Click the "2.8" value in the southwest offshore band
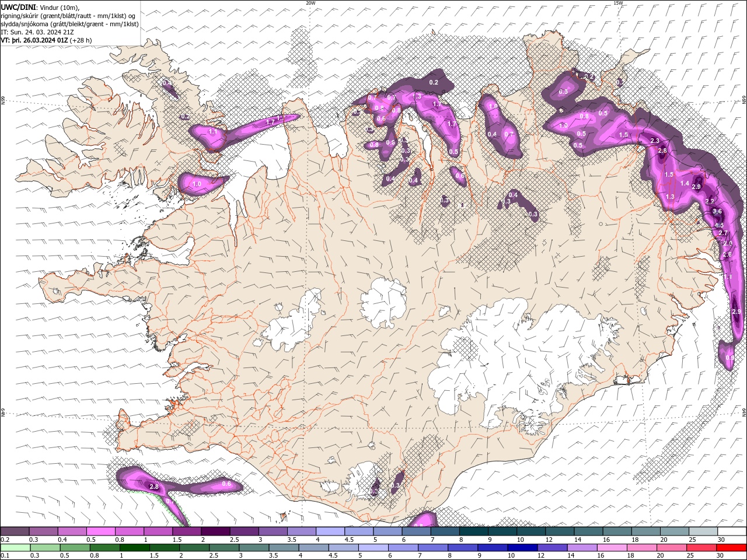Screen dimensions: 747x560 [x=154, y=487]
